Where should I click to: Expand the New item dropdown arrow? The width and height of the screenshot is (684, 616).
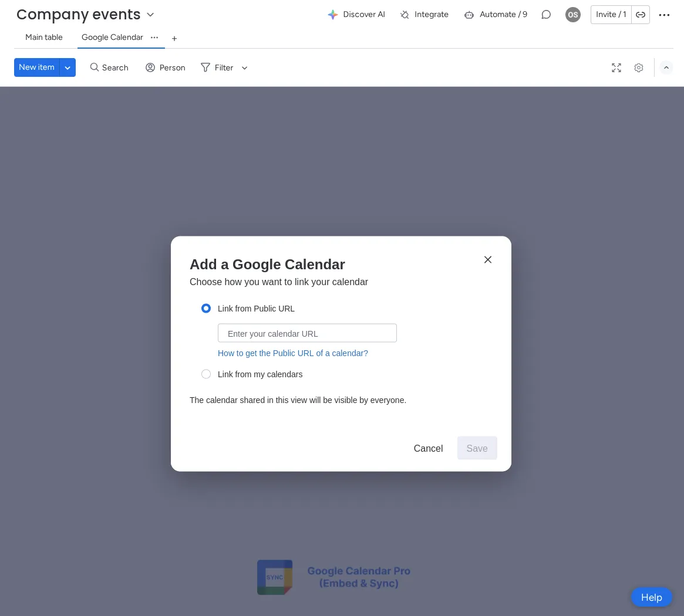68,67
